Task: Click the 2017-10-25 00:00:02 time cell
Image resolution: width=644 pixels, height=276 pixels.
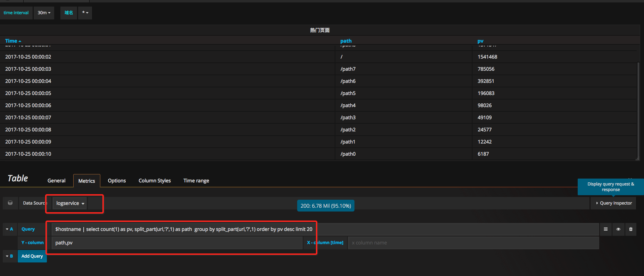Action: tap(28, 57)
